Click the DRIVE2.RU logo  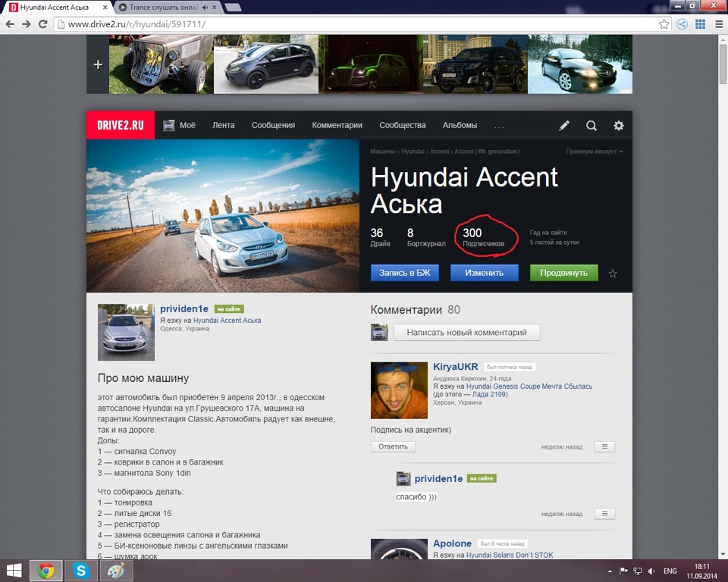(x=121, y=125)
